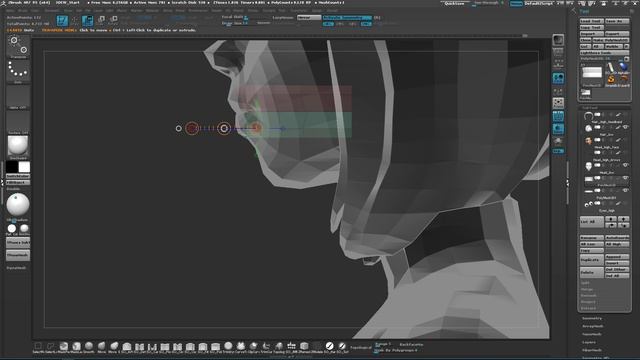Click the Save As button
640x360 pixels.
pyautogui.click(x=617, y=21)
